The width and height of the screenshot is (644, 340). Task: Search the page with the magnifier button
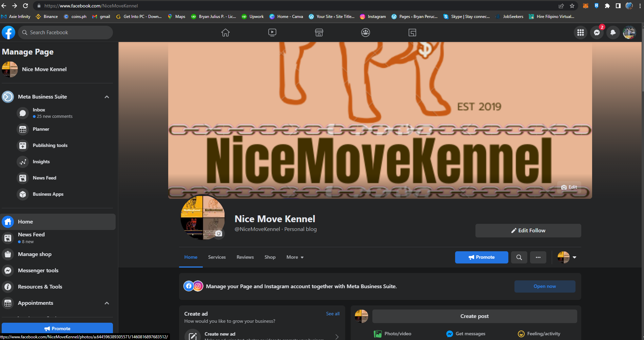(x=519, y=257)
